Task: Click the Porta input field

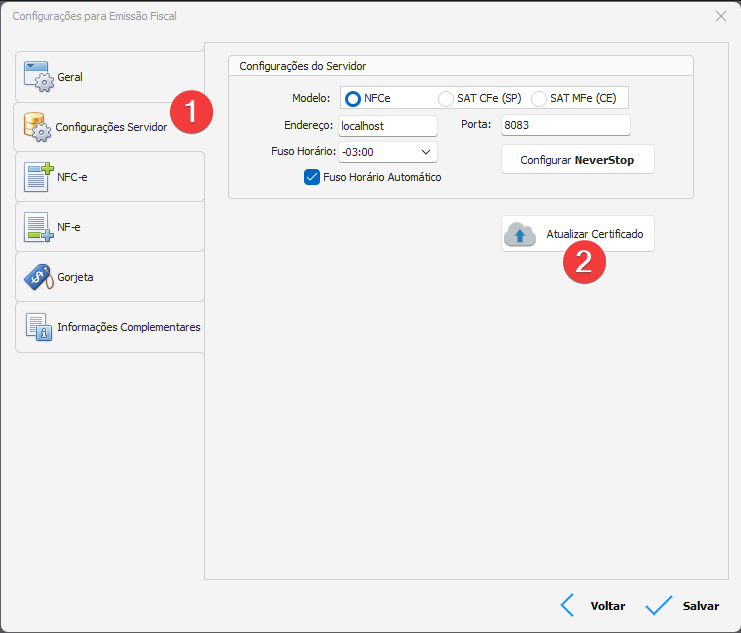Action: 565,126
